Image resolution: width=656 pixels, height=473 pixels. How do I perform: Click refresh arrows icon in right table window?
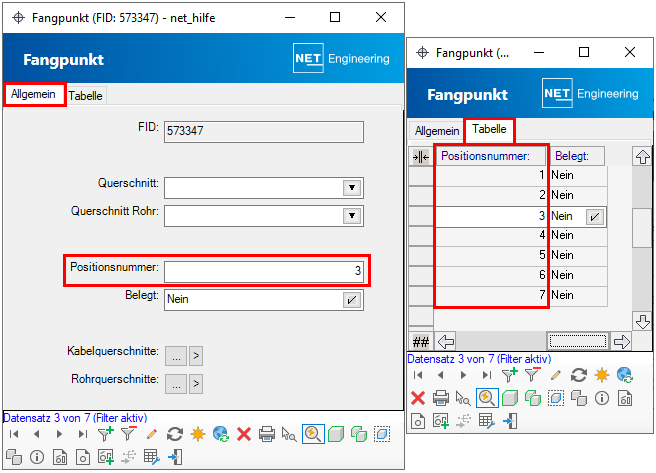point(578,375)
